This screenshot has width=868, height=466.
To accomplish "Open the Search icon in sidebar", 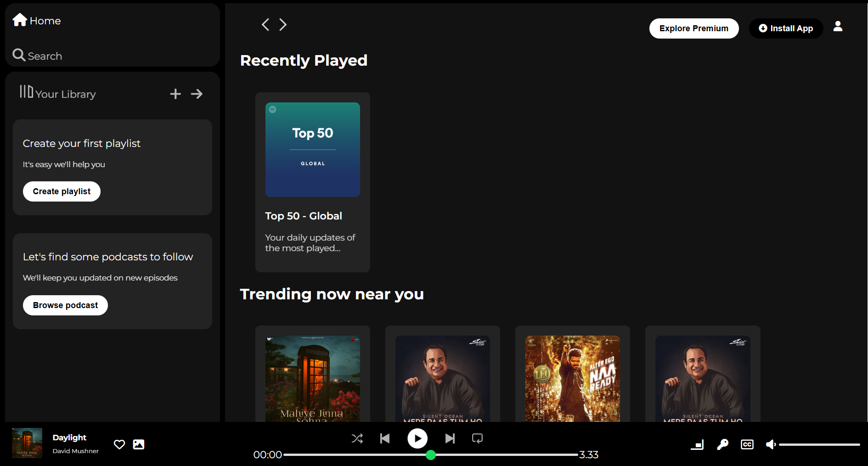I will (19, 55).
